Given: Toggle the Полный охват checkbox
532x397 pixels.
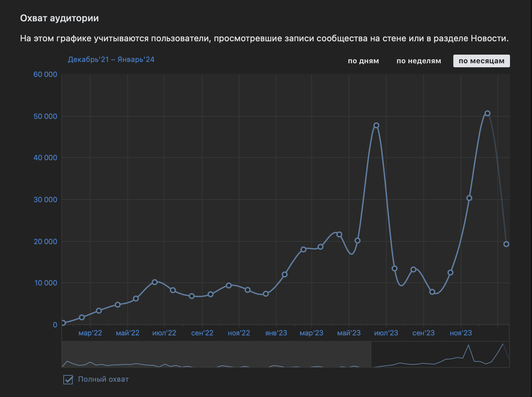Looking at the screenshot, I should coord(68,379).
